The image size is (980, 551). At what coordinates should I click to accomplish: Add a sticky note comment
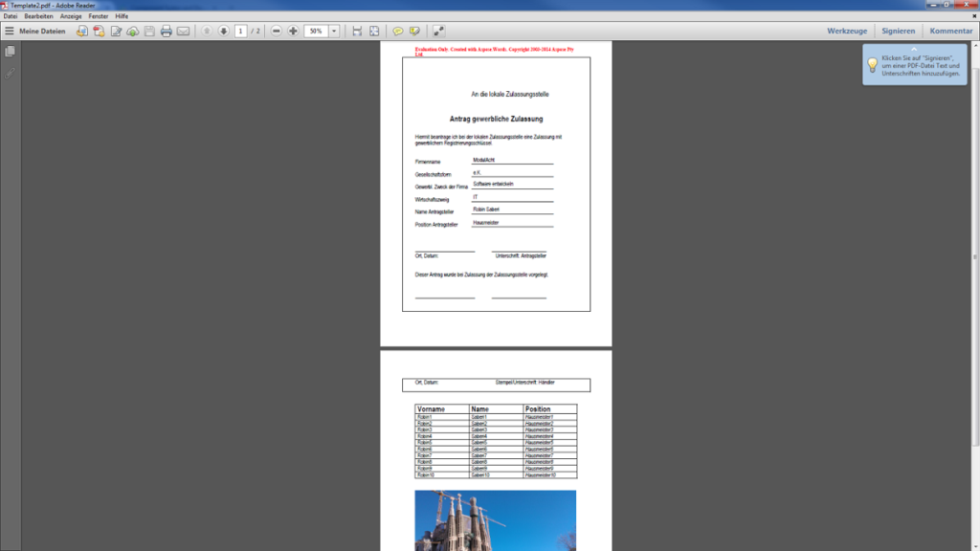click(x=397, y=31)
